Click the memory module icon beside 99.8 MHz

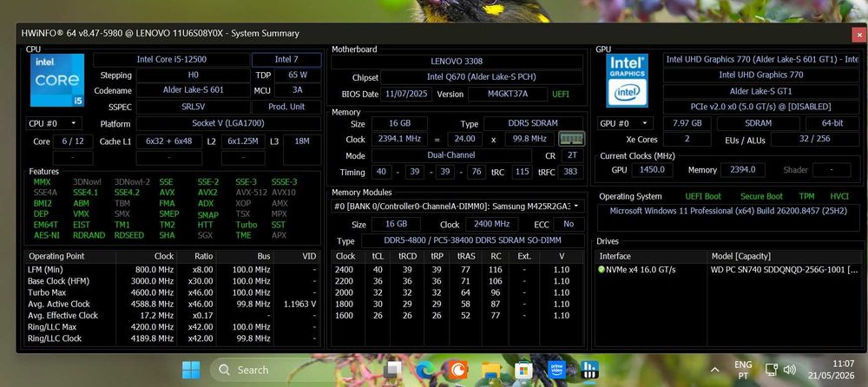pyautogui.click(x=571, y=139)
